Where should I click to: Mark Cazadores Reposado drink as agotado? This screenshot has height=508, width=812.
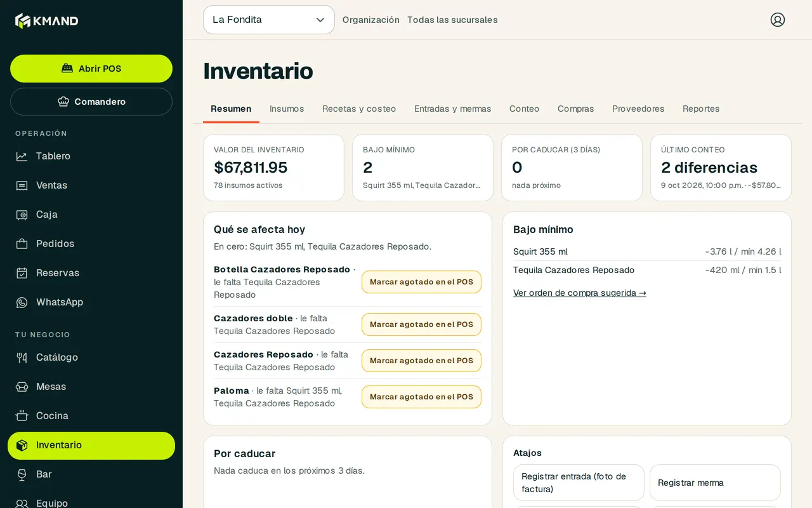[421, 361]
